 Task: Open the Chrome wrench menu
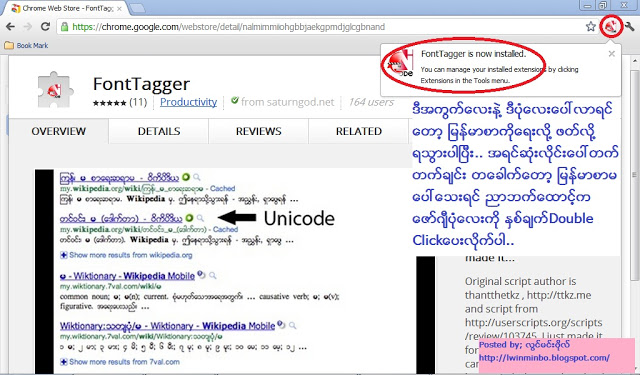[629, 27]
